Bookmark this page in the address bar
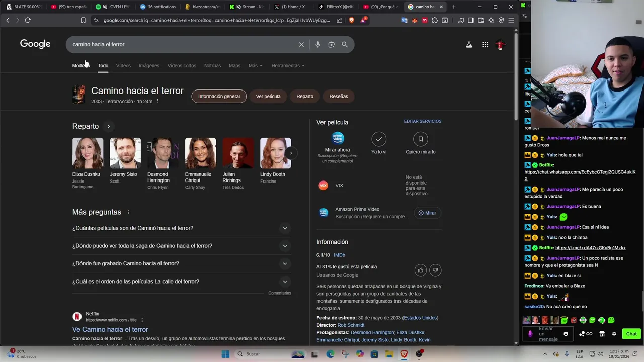644x362 pixels. (83, 20)
